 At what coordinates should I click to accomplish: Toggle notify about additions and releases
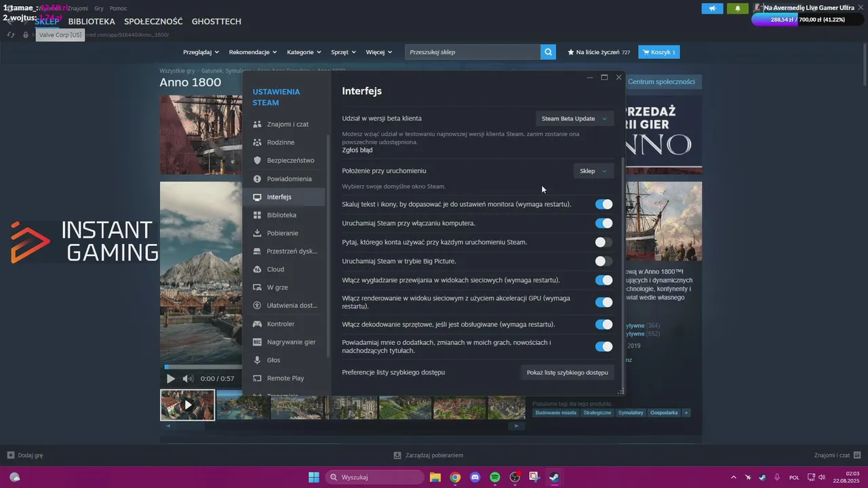point(604,346)
